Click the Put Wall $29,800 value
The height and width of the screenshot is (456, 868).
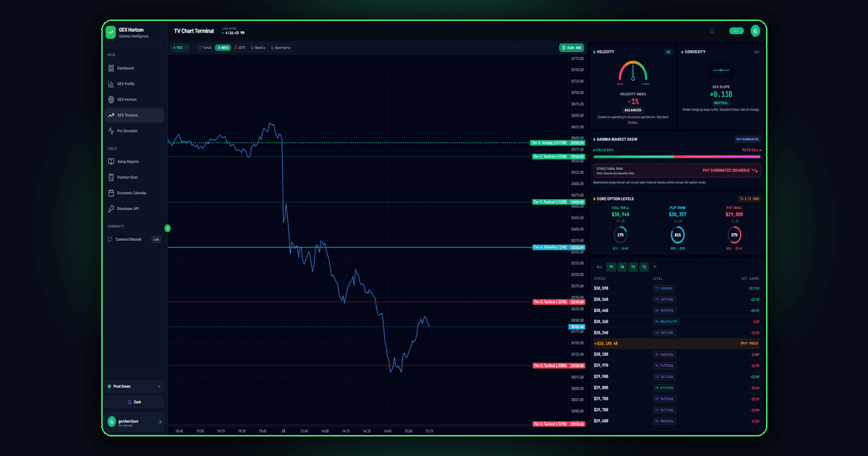(734, 214)
